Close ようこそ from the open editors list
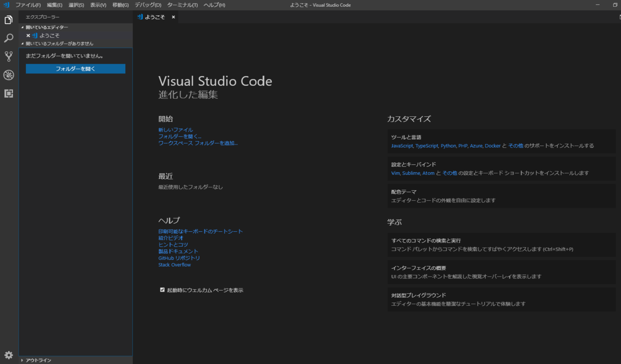Screen dimensions: 621x364 point(28,35)
